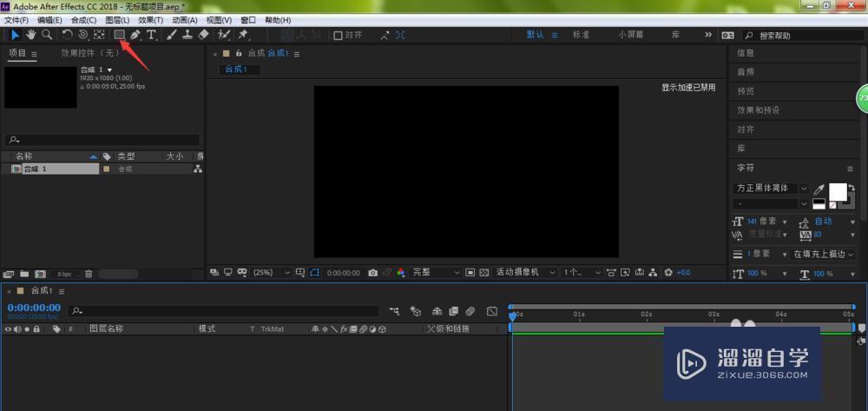This screenshot has height=411, width=868.
Task: Select the Type text tool
Action: tap(151, 35)
